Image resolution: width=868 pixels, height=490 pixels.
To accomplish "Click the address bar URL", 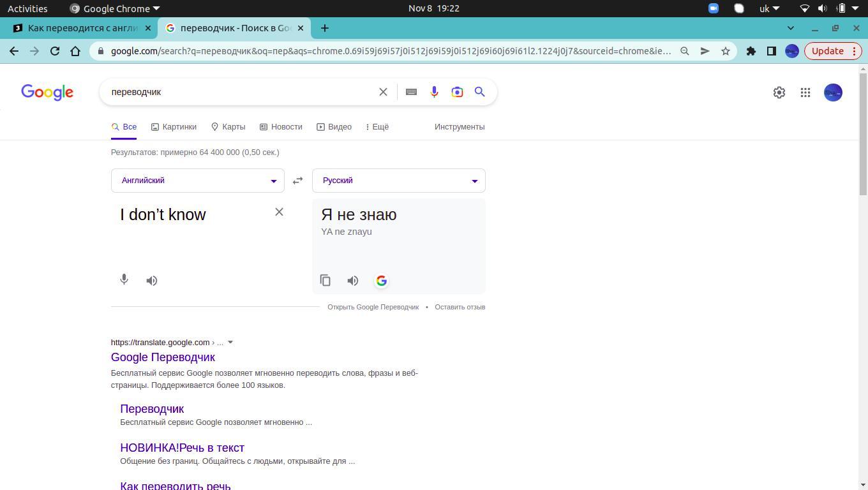I will tap(391, 51).
